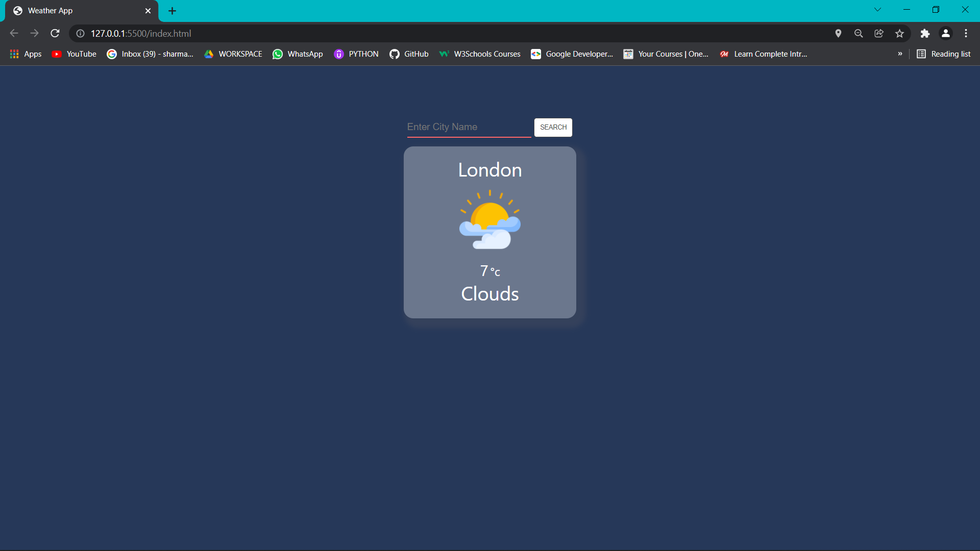Click the zoom magnifier icon in address bar
The image size is (980, 551).
[x=859, y=33]
